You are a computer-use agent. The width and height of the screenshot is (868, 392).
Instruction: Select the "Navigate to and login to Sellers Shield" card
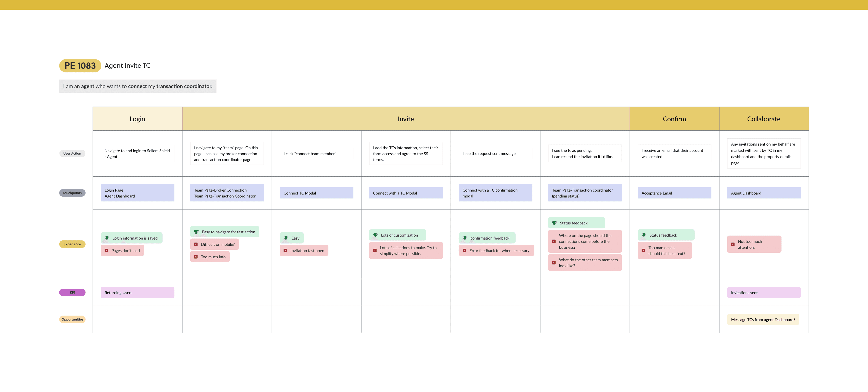pyautogui.click(x=137, y=153)
